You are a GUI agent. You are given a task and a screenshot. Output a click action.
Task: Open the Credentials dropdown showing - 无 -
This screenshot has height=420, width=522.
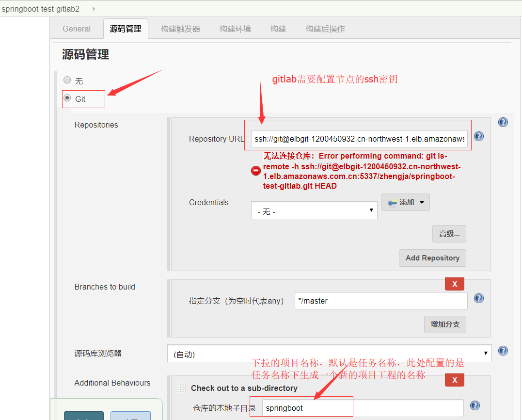314,210
